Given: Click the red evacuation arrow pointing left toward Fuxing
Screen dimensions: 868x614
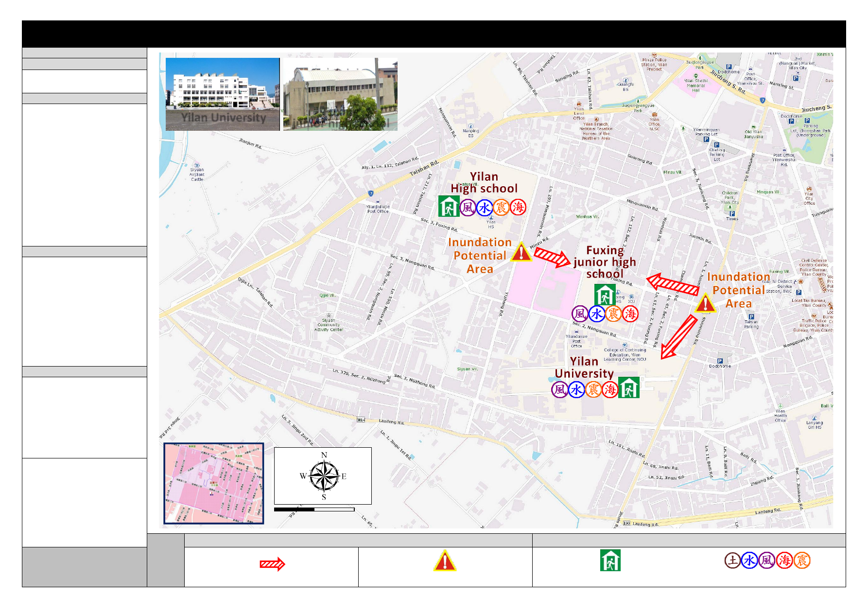Looking at the screenshot, I should click(x=673, y=284).
